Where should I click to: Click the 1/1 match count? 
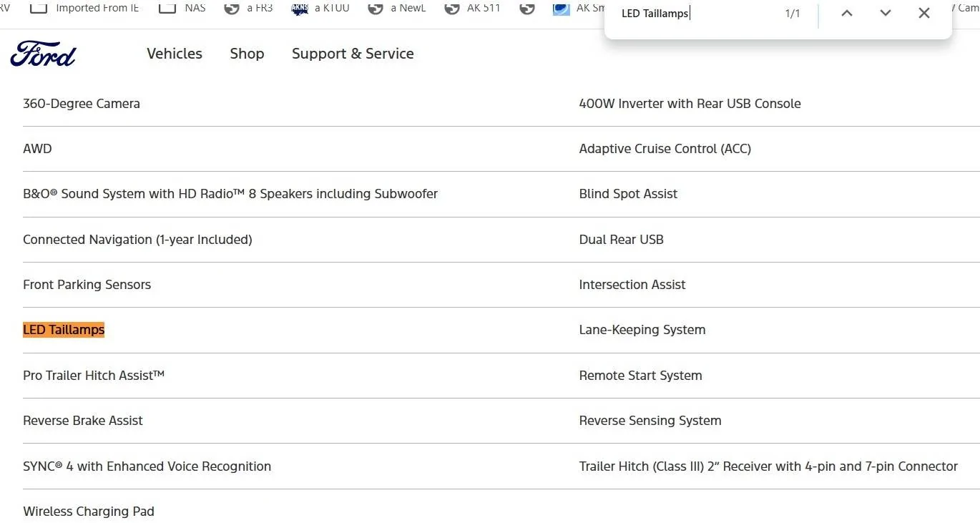click(x=793, y=14)
